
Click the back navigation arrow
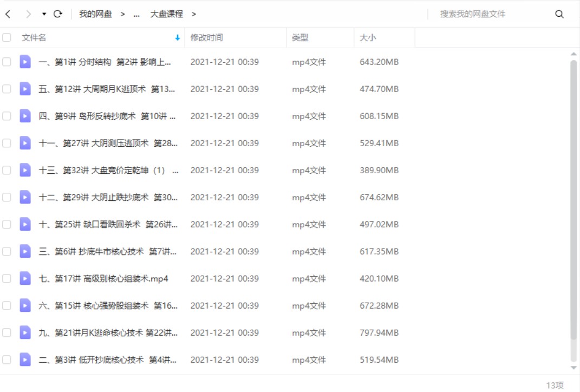(8, 14)
